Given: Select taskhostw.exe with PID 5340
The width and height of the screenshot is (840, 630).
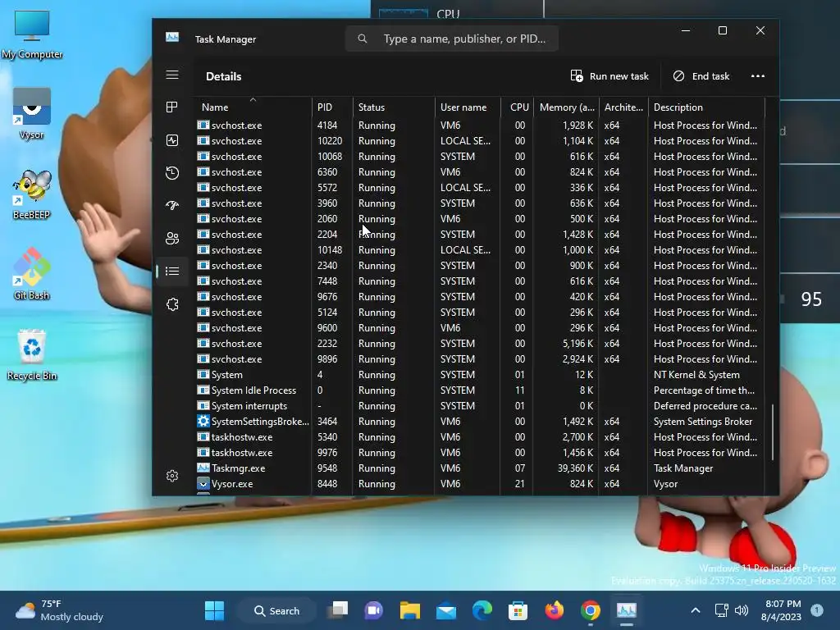Looking at the screenshot, I should point(480,436).
